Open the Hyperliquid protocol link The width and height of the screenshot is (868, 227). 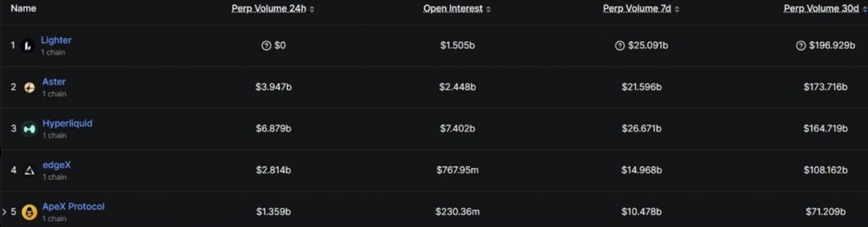[x=67, y=124]
